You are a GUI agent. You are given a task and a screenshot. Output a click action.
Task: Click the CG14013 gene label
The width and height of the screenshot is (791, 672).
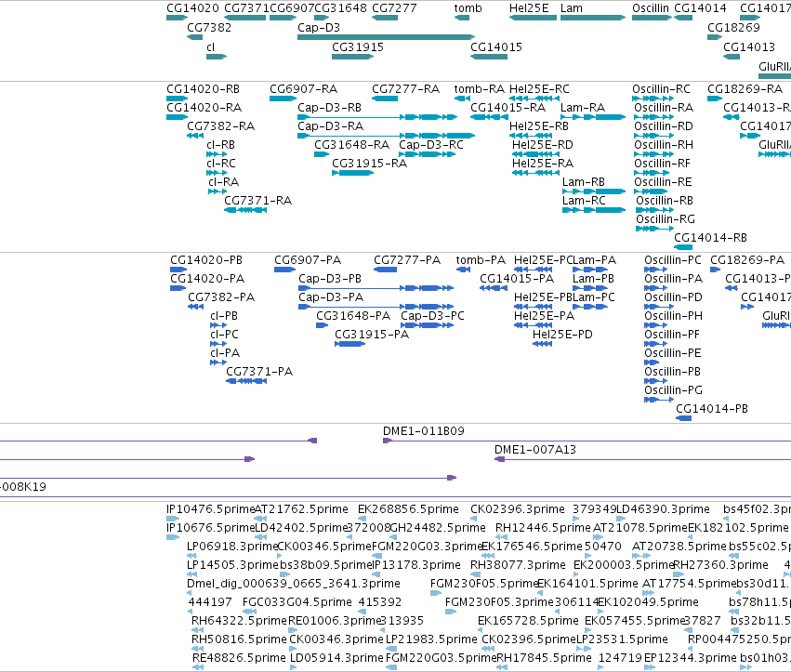[748, 47]
